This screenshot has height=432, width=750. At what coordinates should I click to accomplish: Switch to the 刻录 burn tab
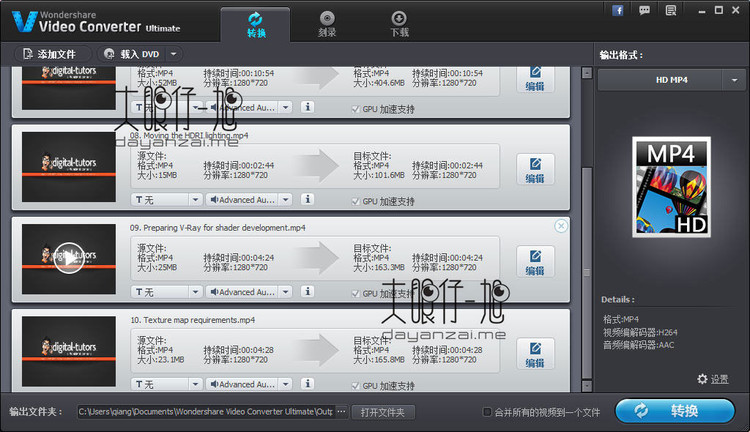pos(327,25)
